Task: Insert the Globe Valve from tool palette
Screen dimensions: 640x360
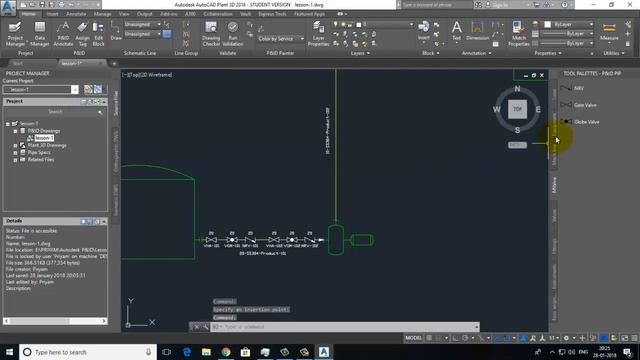Action: [x=580, y=122]
